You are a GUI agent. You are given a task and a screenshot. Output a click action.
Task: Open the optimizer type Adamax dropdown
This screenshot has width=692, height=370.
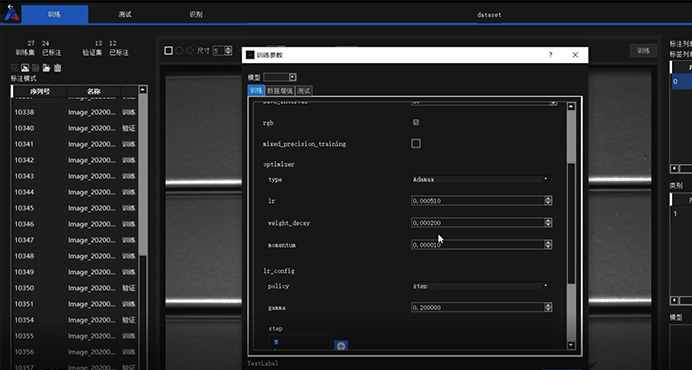tap(481, 179)
